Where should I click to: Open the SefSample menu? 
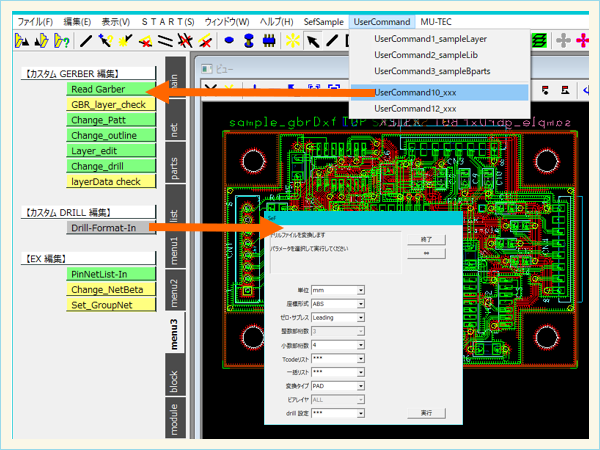click(x=322, y=21)
